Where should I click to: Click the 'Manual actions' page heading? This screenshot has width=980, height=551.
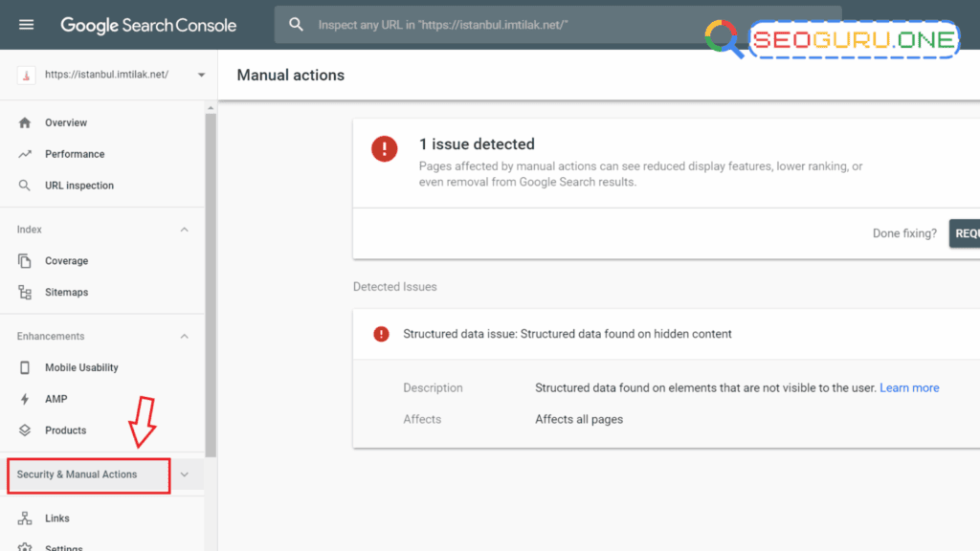tap(291, 75)
